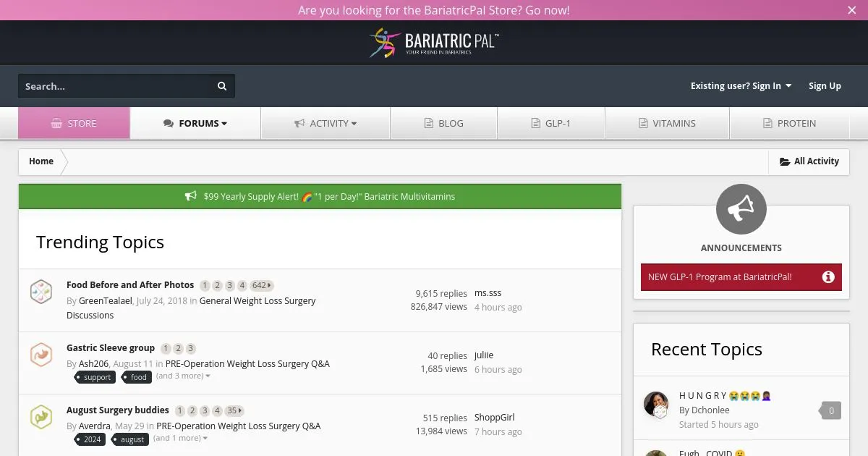Click the search magnifier button

tap(222, 86)
